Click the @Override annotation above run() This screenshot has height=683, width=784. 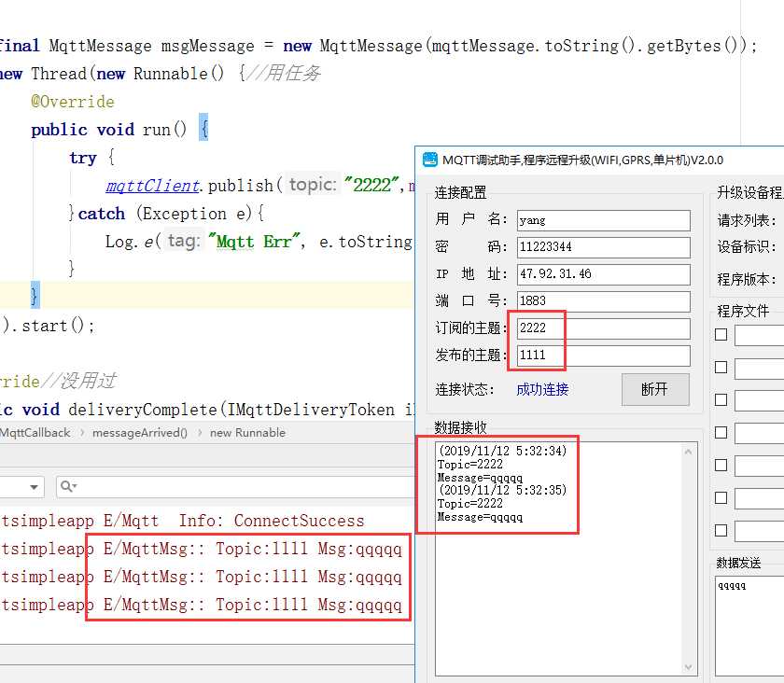pos(73,102)
